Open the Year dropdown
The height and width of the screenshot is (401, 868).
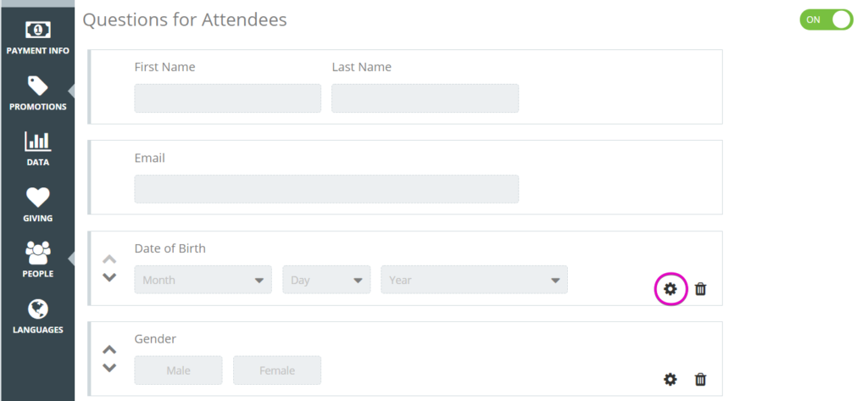pyautogui.click(x=474, y=280)
